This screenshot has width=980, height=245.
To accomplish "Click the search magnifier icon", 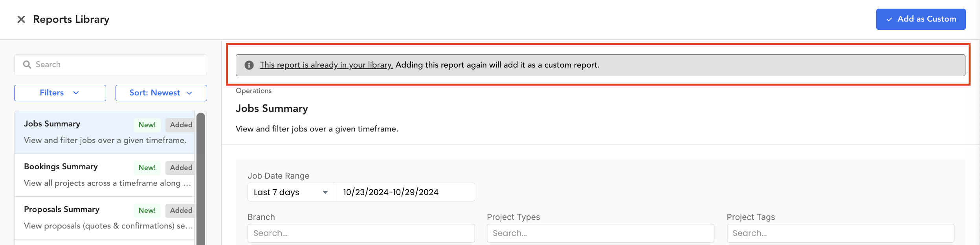I will (x=27, y=64).
